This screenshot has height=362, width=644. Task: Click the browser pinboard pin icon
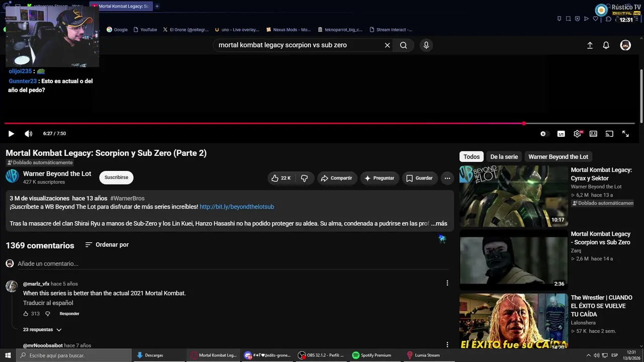click(559, 19)
